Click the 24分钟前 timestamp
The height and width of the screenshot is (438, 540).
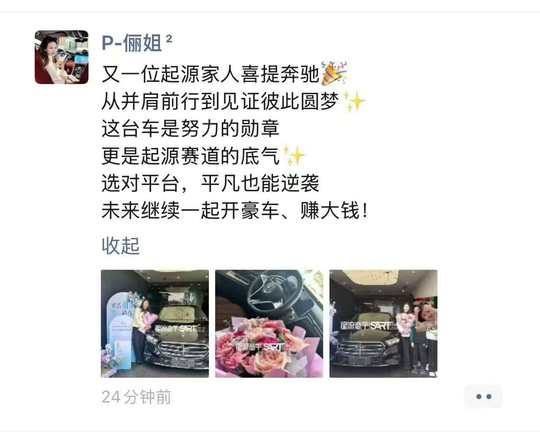(136, 397)
